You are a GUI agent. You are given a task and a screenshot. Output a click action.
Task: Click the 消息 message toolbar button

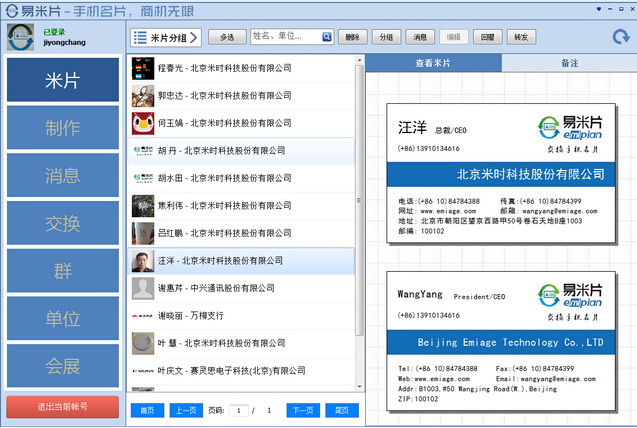coord(420,37)
